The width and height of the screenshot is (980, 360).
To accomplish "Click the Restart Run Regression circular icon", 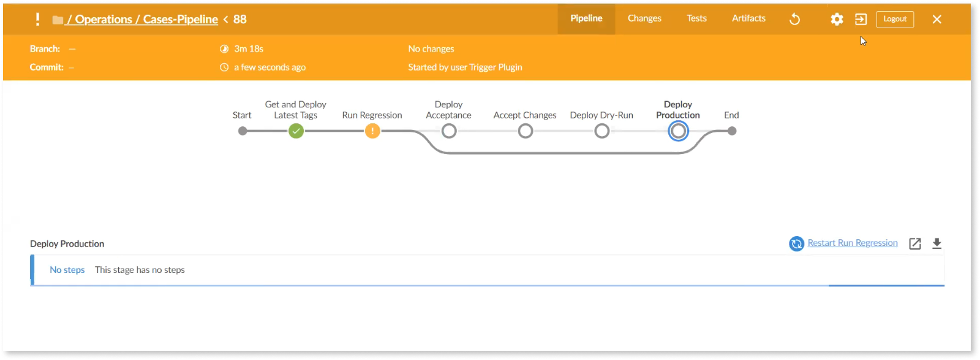I will tap(796, 244).
